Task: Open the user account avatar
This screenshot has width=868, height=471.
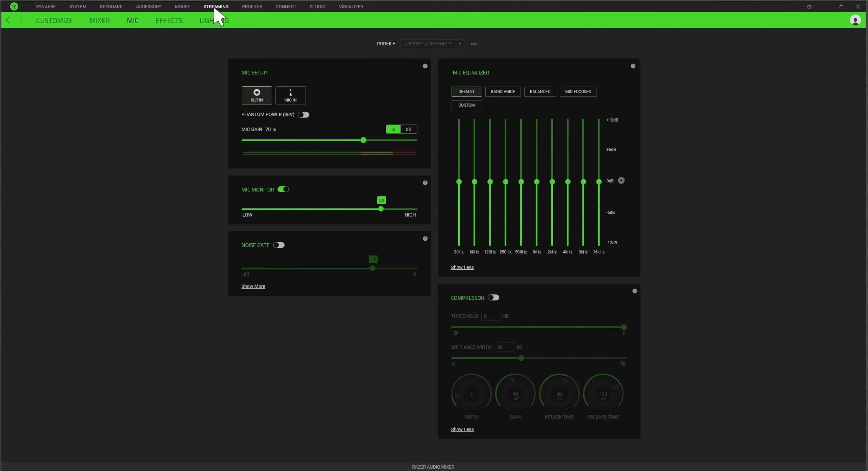Action: tap(855, 20)
